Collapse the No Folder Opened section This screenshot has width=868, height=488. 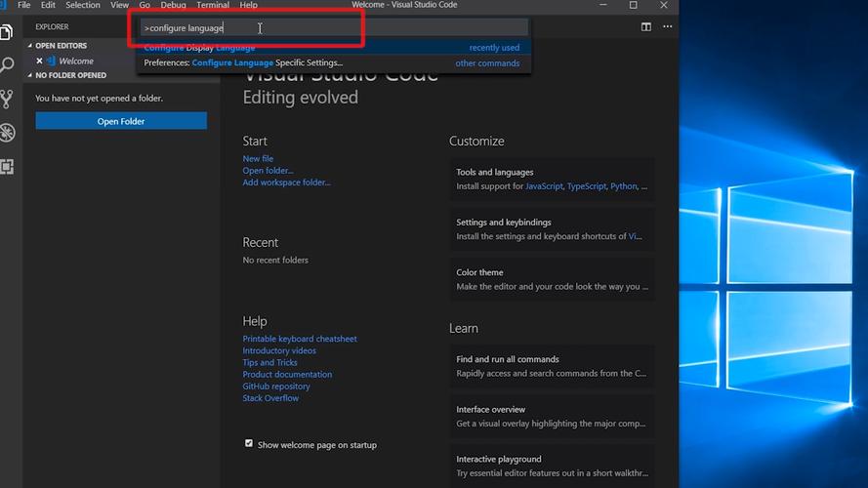(66, 75)
